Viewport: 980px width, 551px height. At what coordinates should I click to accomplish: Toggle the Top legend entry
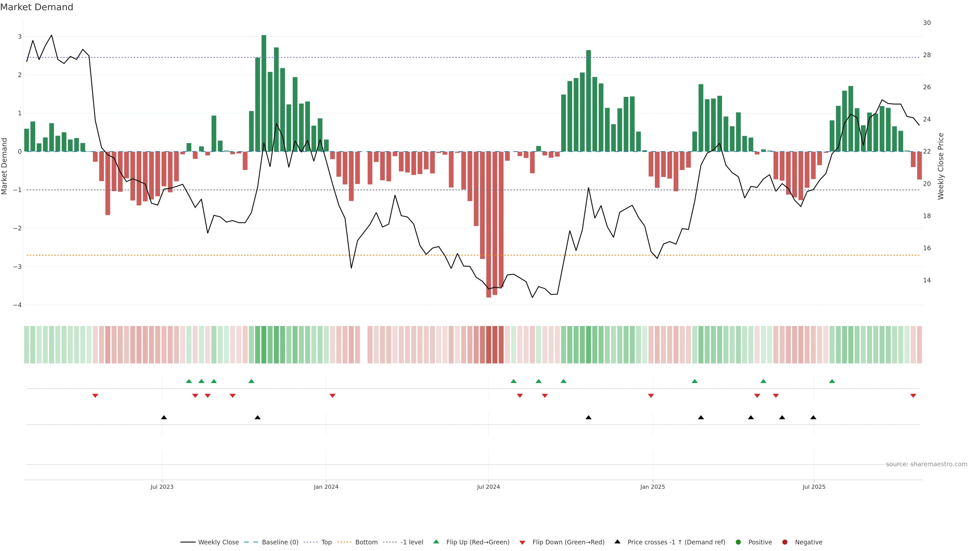click(326, 542)
